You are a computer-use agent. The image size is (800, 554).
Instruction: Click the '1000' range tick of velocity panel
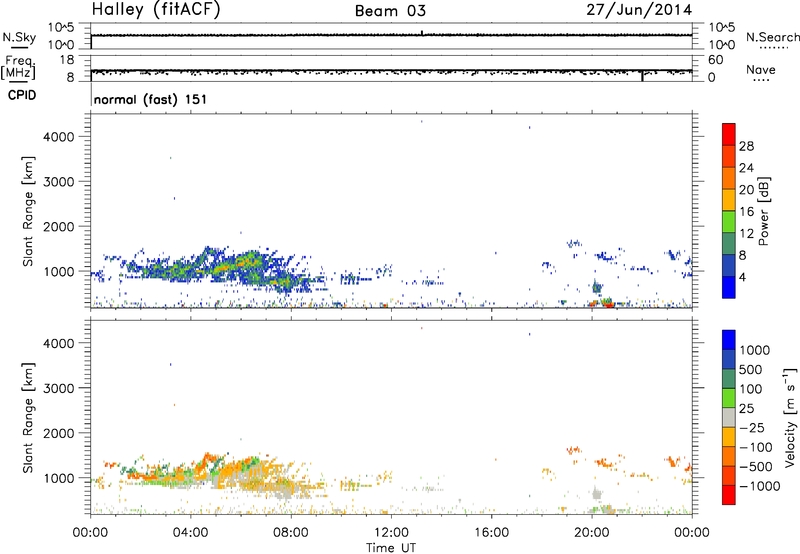(58, 479)
